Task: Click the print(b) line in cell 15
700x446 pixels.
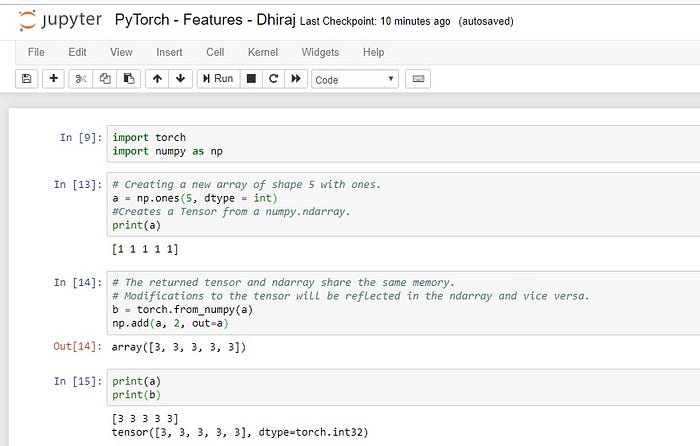Action: [x=136, y=395]
